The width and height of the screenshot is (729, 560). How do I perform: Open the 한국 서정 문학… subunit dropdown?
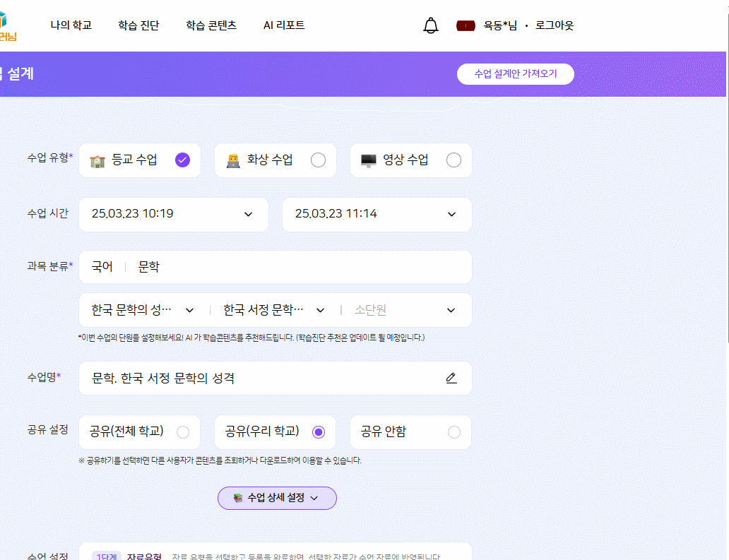[x=274, y=310]
